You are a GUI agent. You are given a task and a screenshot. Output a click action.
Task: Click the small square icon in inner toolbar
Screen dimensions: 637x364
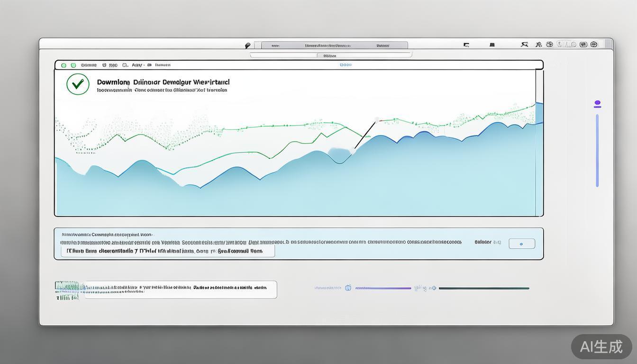125,65
